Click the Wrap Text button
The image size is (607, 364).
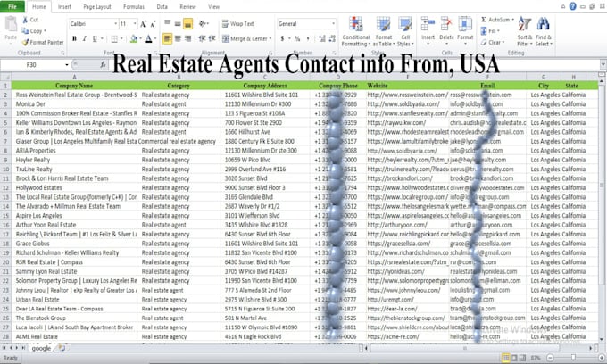coord(238,24)
